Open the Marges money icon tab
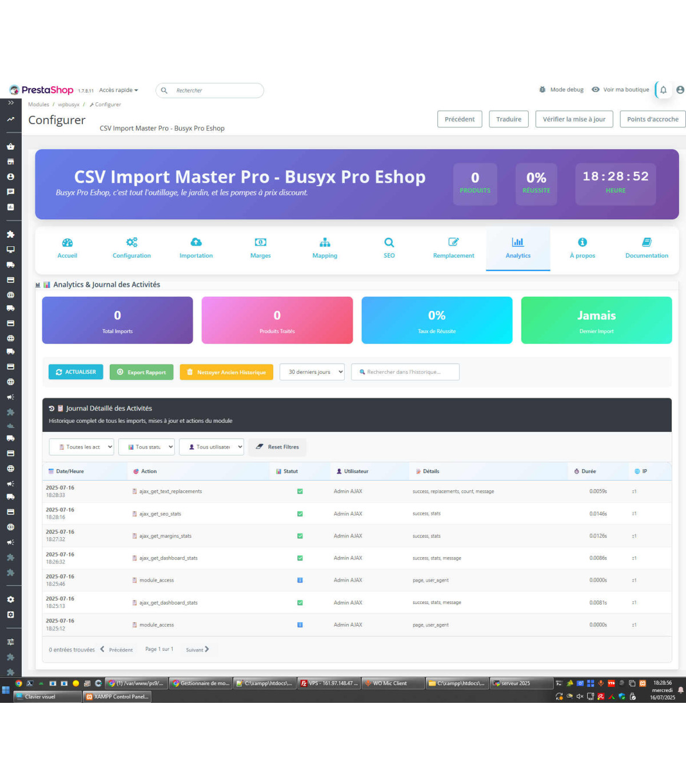 tap(260, 242)
